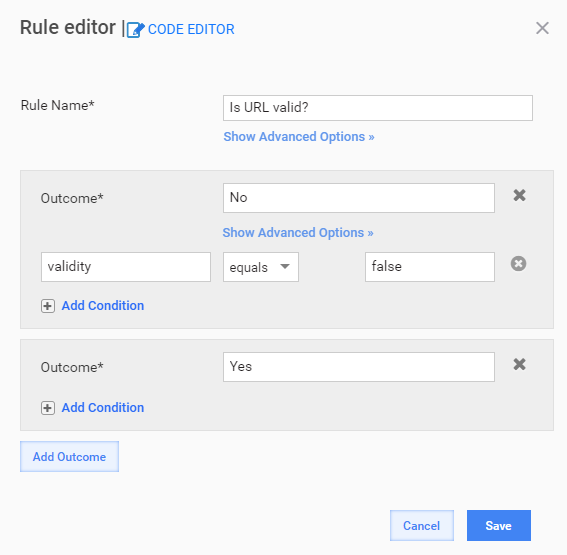The width and height of the screenshot is (567, 555).
Task: Click the Rule Name field 'Is URL valid?'
Action: pos(378,108)
